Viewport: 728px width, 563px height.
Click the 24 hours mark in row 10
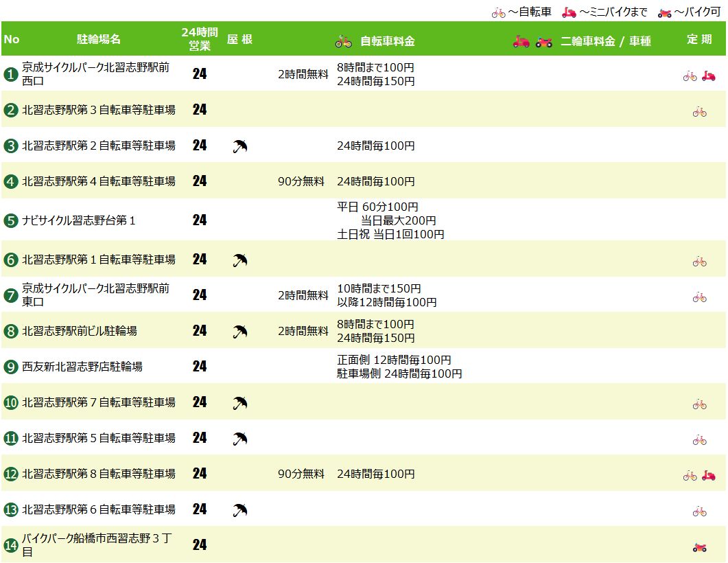(200, 402)
